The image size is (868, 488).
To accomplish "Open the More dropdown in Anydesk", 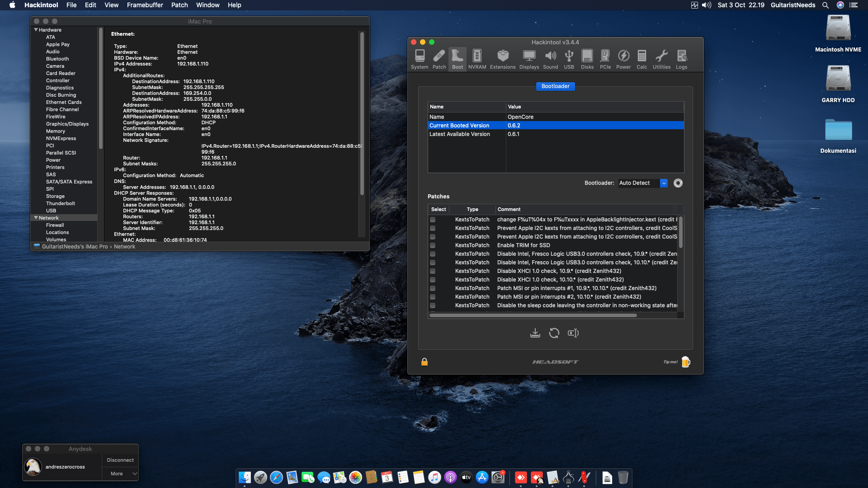I will pos(120,474).
